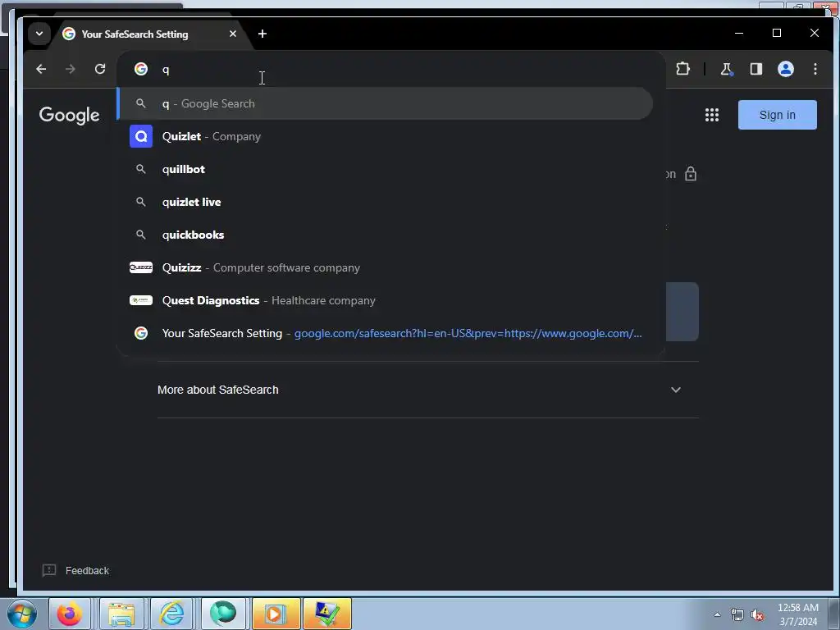Open the Extensions puzzle icon
840x630 pixels.
pos(682,69)
